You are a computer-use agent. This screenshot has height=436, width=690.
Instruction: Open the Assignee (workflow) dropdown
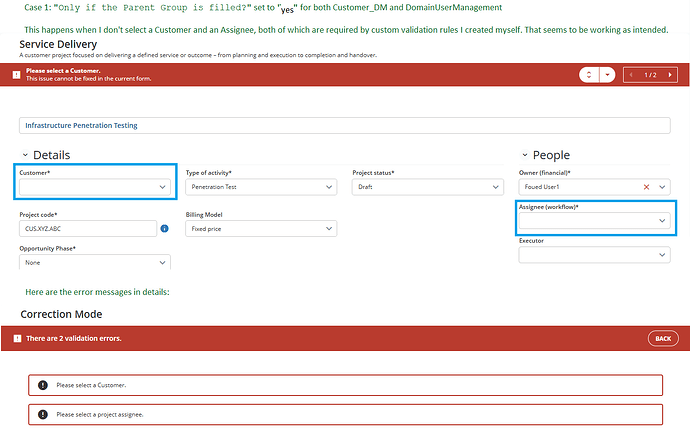click(595, 220)
